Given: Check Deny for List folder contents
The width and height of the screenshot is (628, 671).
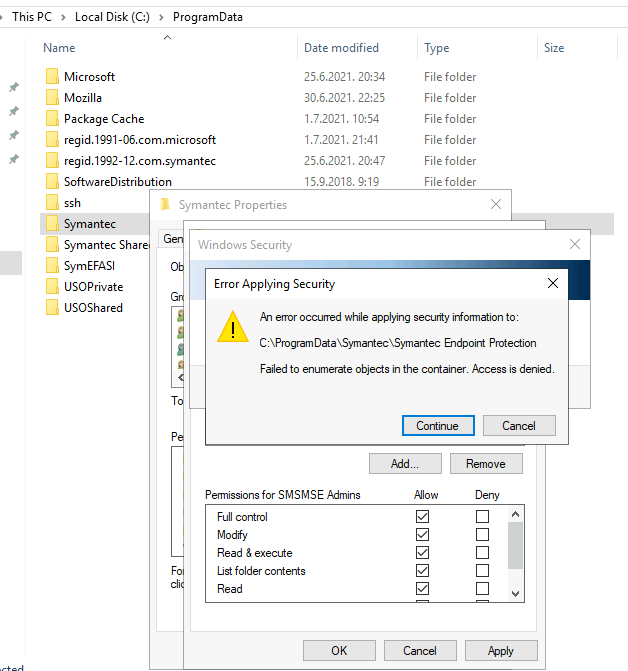Looking at the screenshot, I should point(483,570).
